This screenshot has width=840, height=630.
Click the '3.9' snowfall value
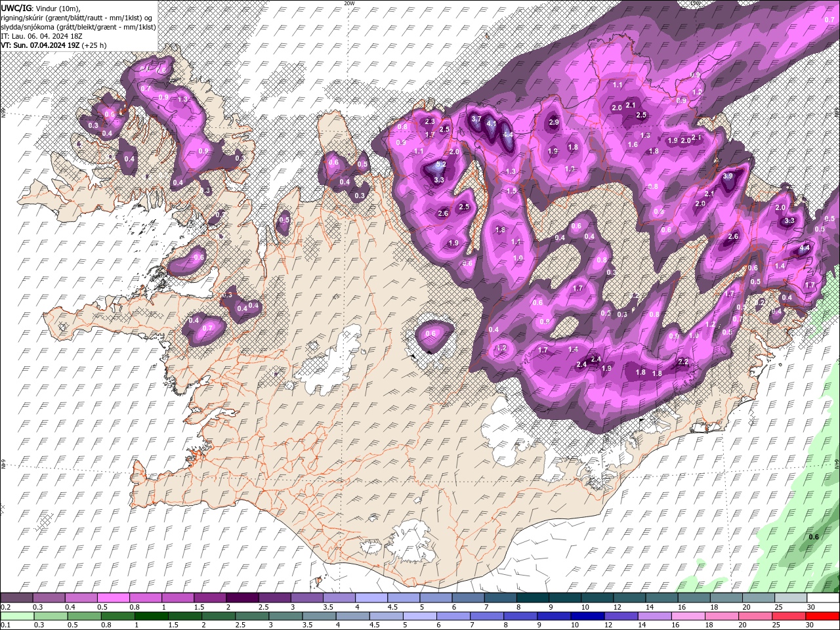pyautogui.click(x=728, y=176)
